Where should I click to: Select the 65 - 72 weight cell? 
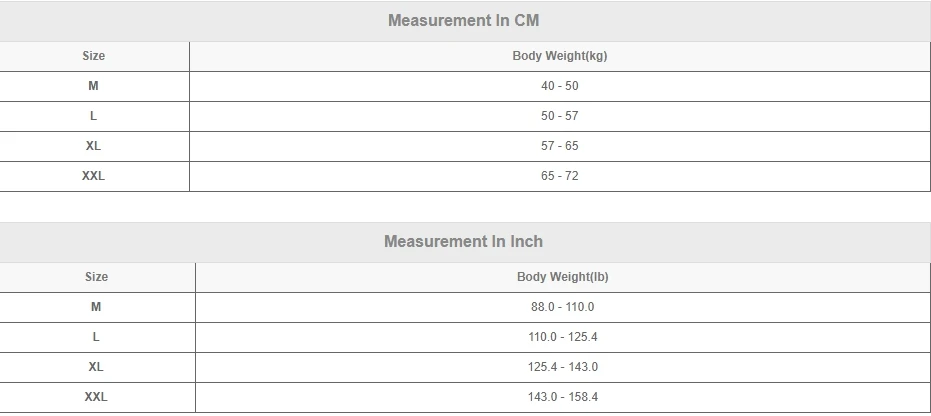pyautogui.click(x=560, y=176)
